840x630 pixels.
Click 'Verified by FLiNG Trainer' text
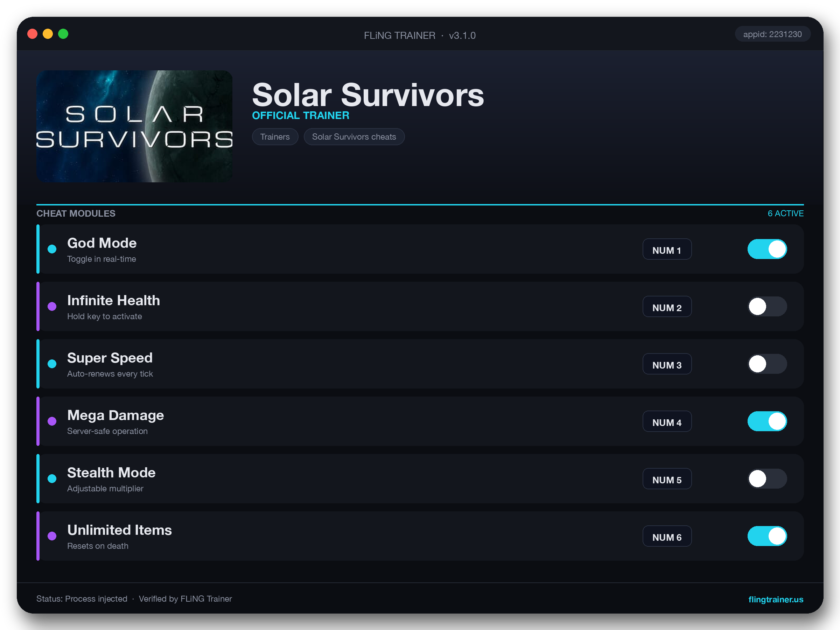coord(185,599)
